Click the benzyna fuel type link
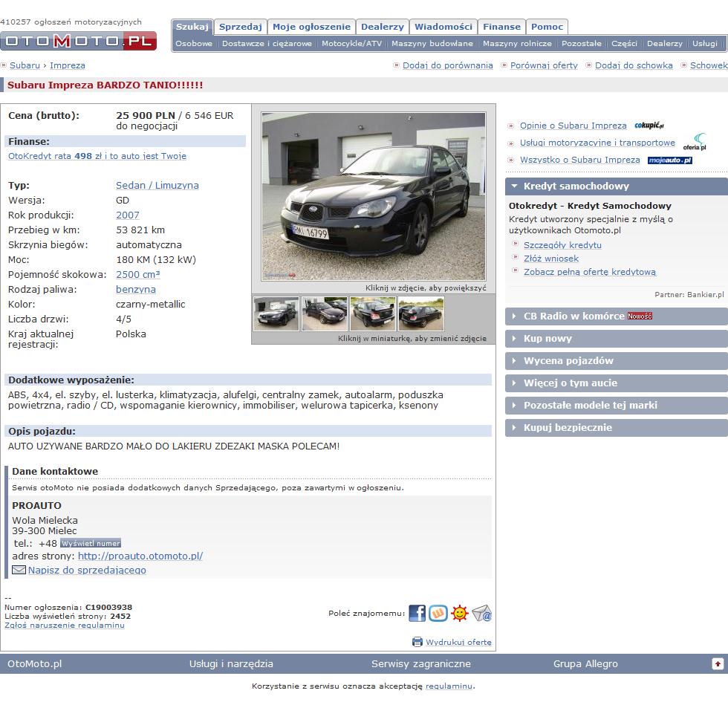The image size is (728, 705). (x=135, y=289)
